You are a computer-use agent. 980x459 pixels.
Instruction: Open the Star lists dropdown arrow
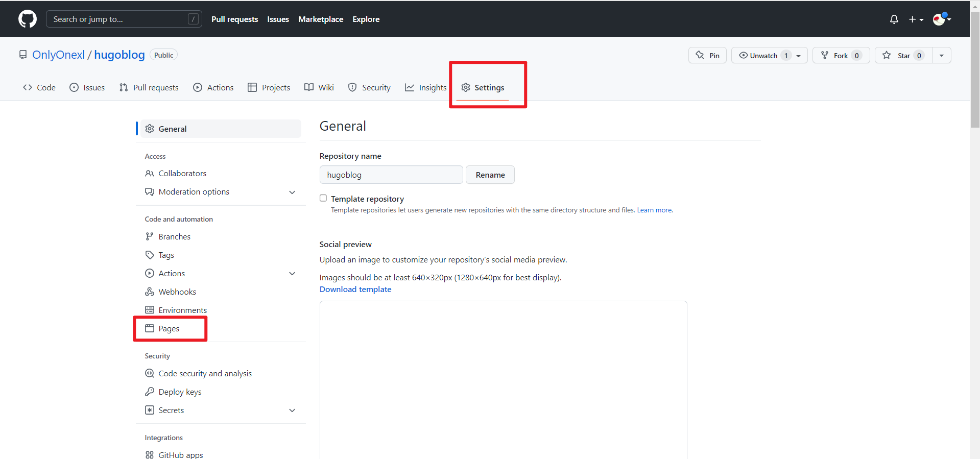(942, 55)
